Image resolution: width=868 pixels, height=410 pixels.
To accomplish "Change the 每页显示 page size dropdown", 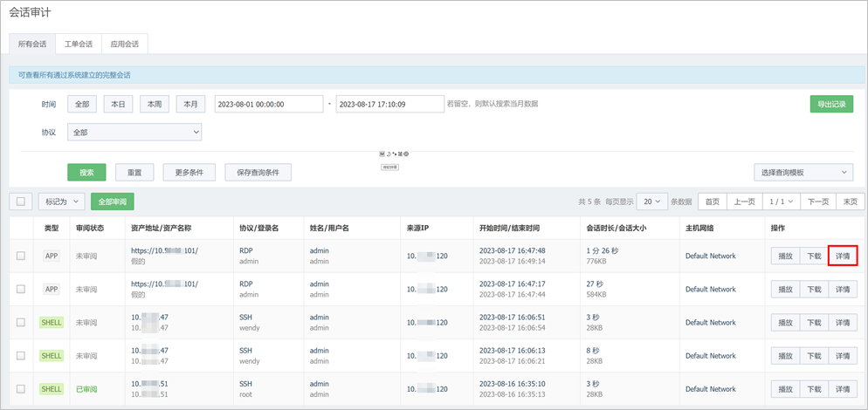I will 651,202.
